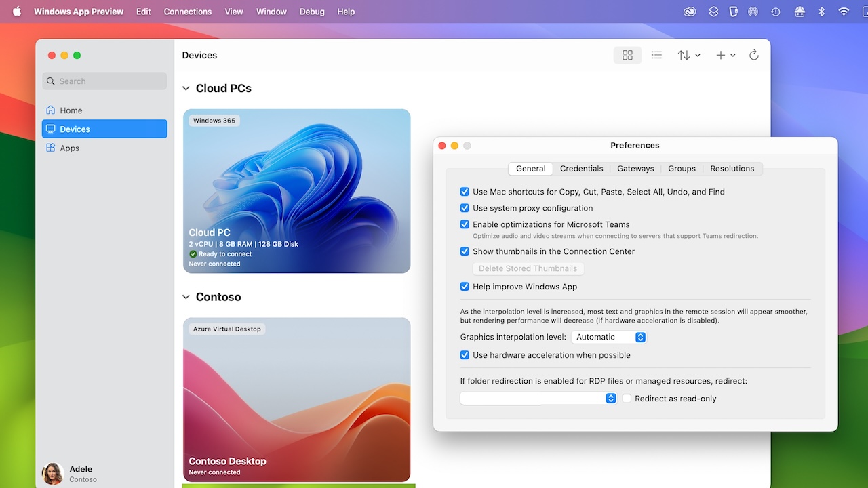Open Graphics interpolation level dropdown
Viewport: 868px width, 488px height.
click(609, 337)
